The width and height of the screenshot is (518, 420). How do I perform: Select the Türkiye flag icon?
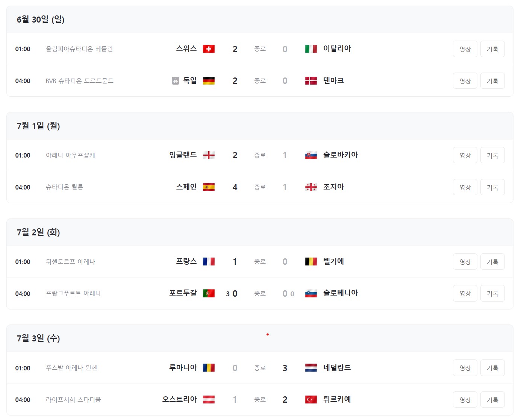[x=311, y=399]
